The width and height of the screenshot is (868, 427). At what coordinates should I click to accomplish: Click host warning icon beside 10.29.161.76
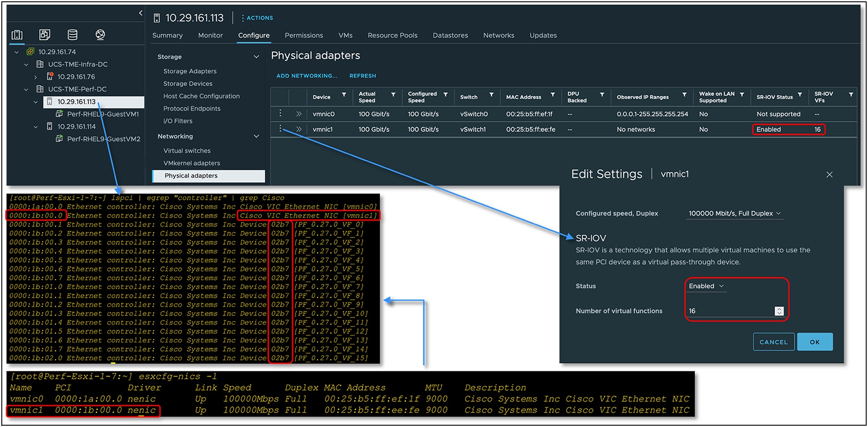tap(50, 77)
